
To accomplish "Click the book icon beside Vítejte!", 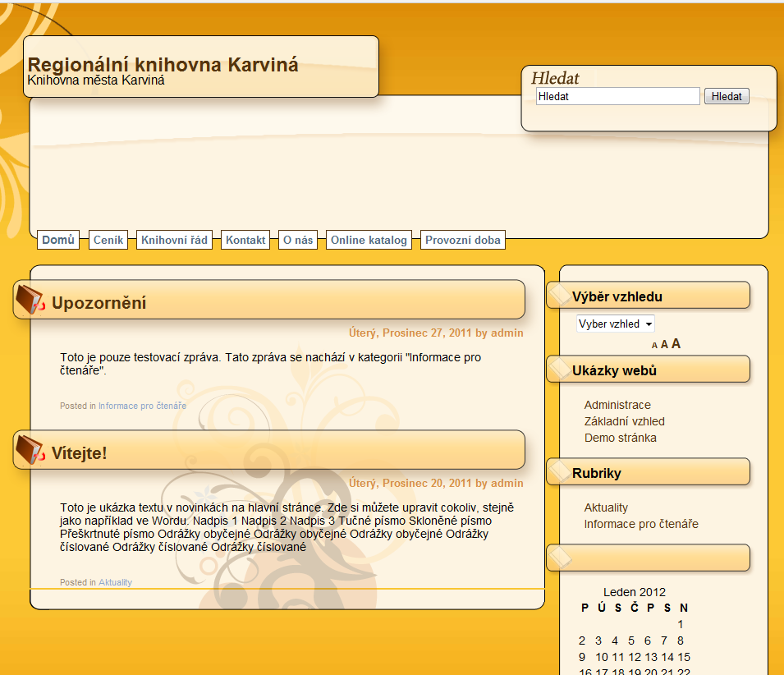I will tap(30, 450).
